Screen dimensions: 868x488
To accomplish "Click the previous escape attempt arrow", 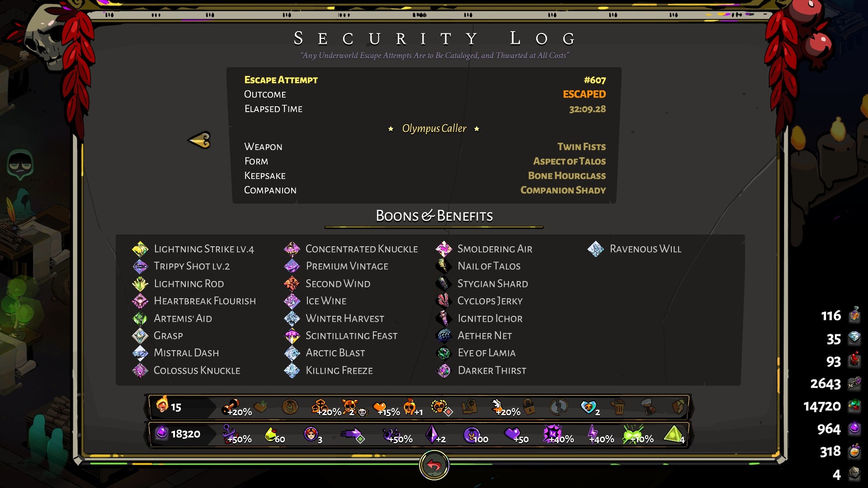I will 199,140.
